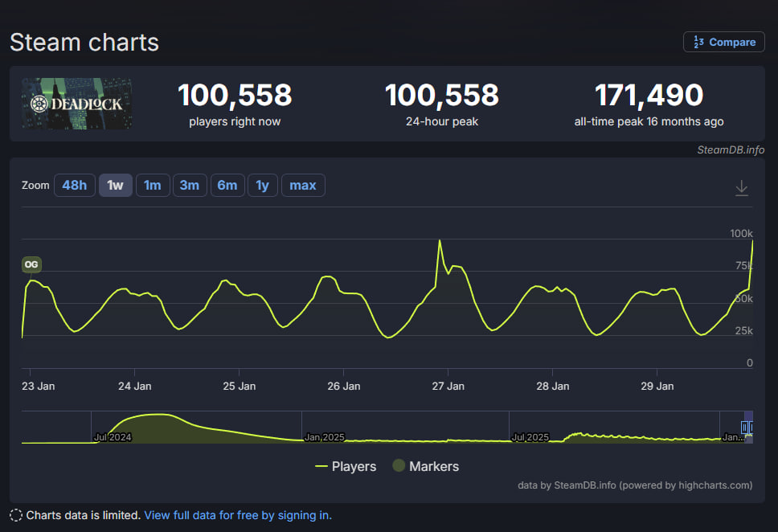Re-select the active 1w zoom button
Viewport: 778px width, 532px height.
click(115, 185)
